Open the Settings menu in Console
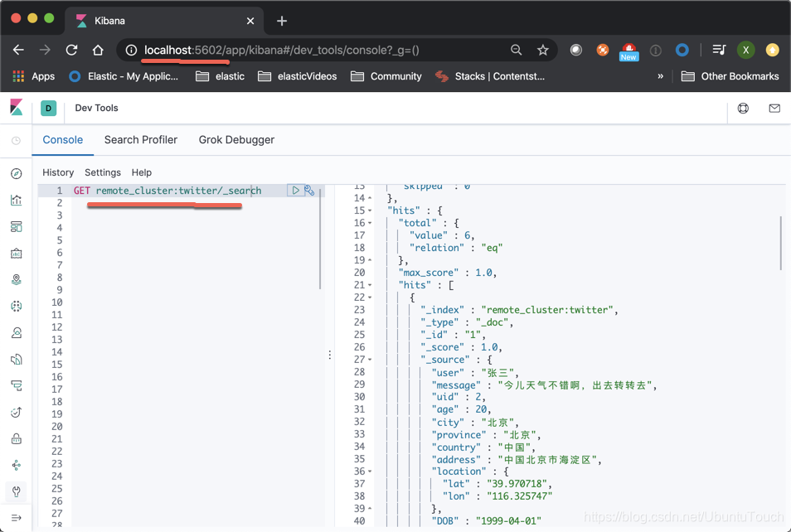 [x=102, y=172]
